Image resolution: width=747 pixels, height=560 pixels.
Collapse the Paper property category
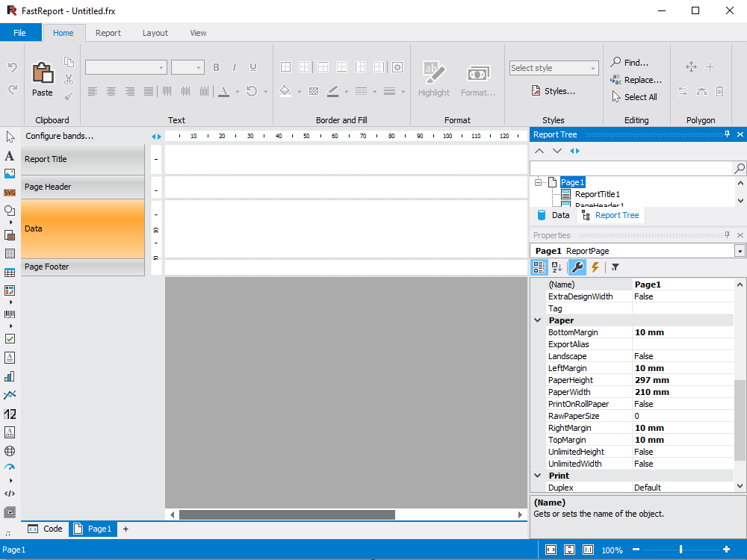coord(537,320)
